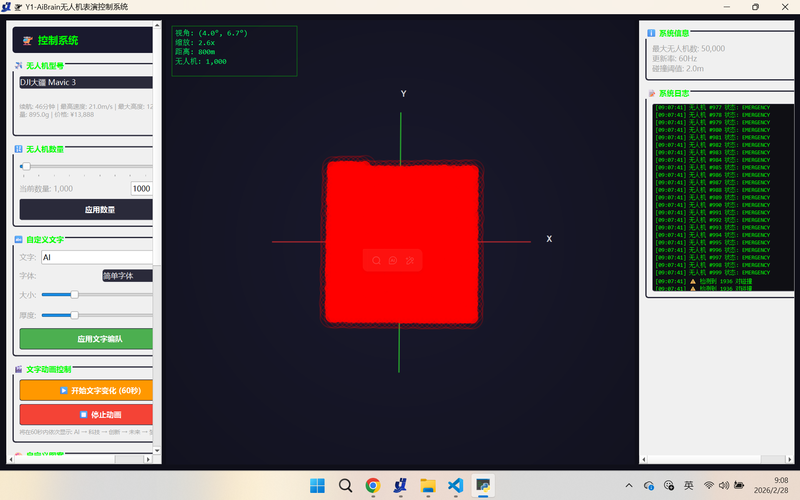
Task: Click the magic wand icon in floating toolbar
Action: (x=410, y=260)
